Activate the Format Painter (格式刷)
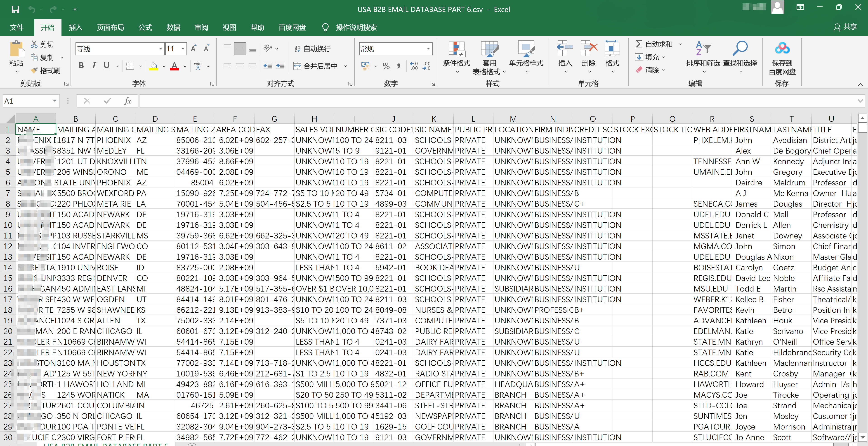This screenshot has height=446, width=868. (45, 70)
